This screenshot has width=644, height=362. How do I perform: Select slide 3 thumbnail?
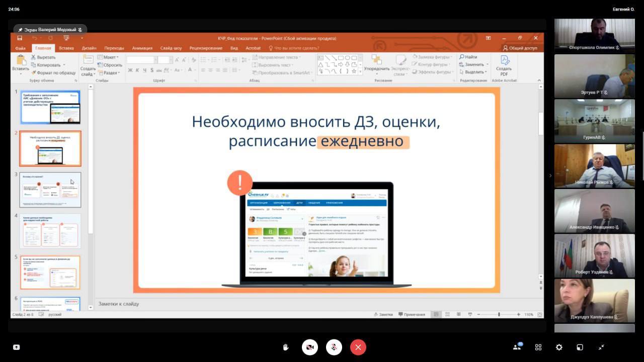(x=50, y=190)
